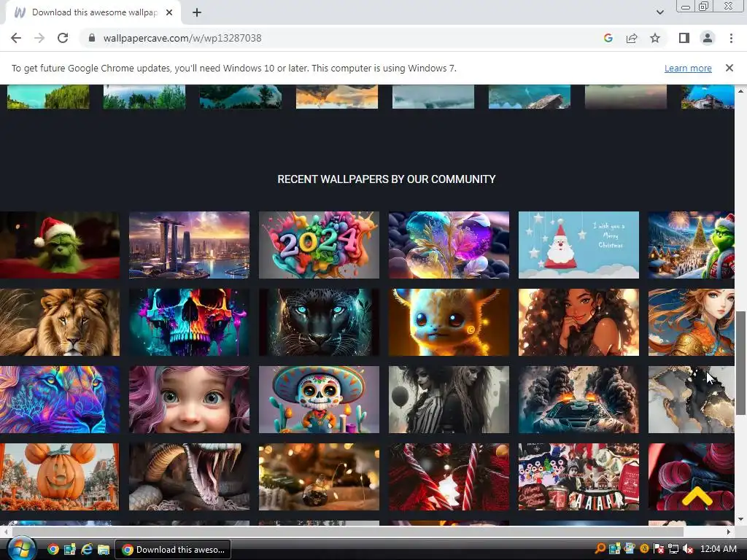
Task: Open the glass heart flowers wallpaper
Action: click(449, 245)
